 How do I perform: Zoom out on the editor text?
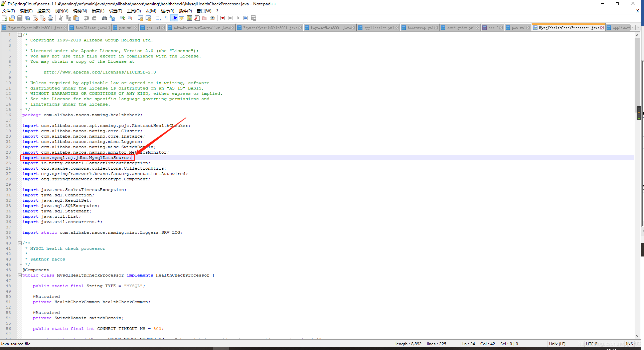(x=130, y=18)
